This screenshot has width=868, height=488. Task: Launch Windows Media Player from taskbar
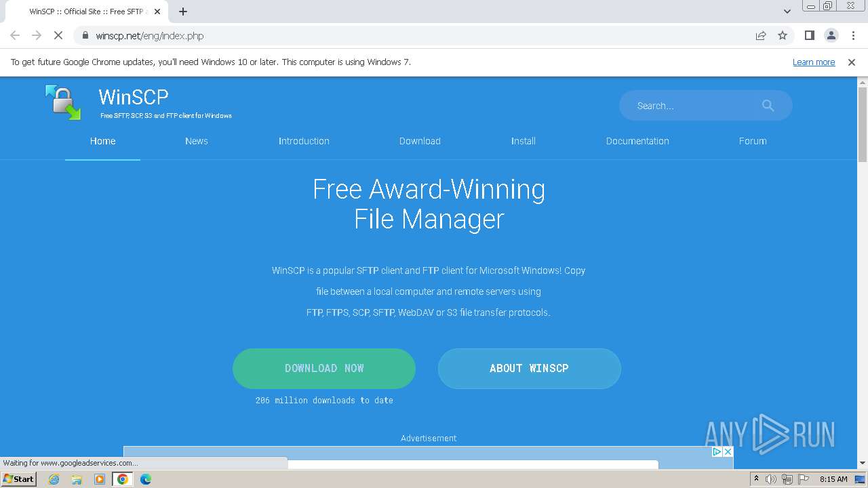[x=100, y=479]
